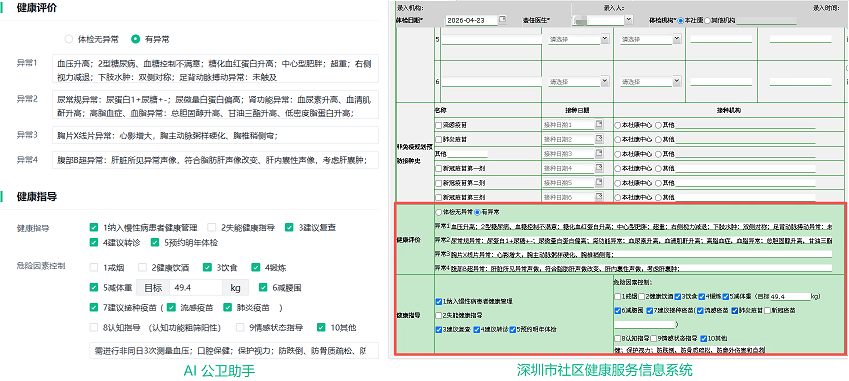Check 新冠疫苗 box in 危险因素控制 section
The width and height of the screenshot is (849, 381).
[767, 311]
